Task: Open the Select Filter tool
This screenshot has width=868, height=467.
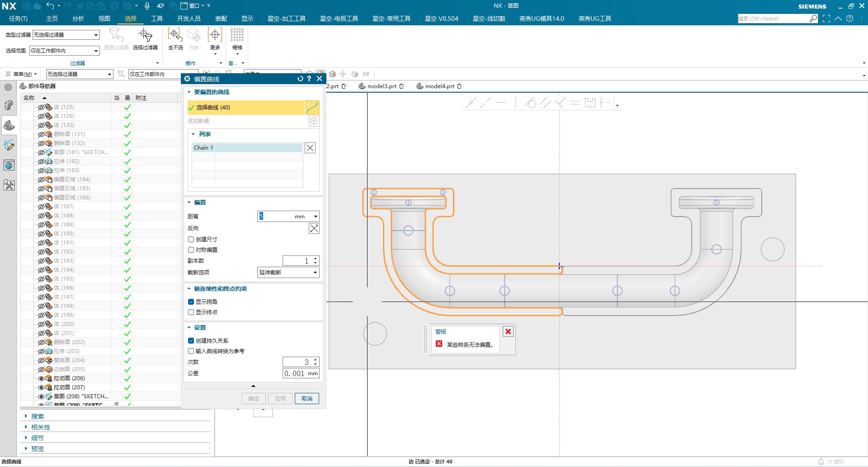Action: (145, 39)
